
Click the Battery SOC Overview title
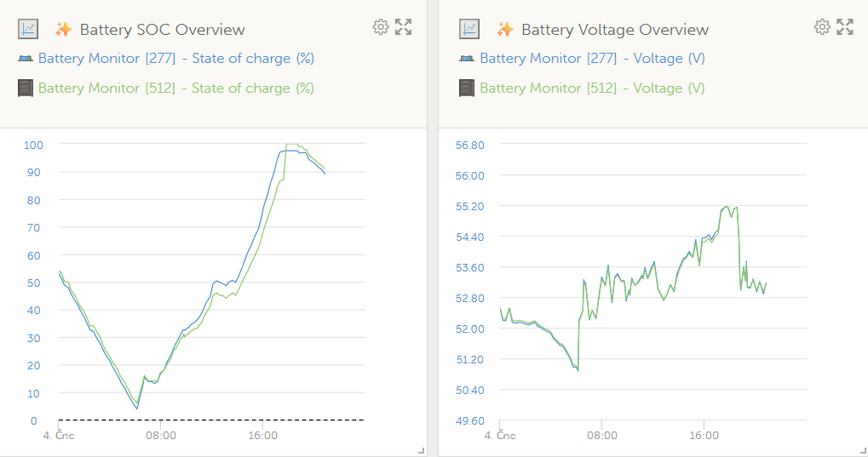coord(162,30)
